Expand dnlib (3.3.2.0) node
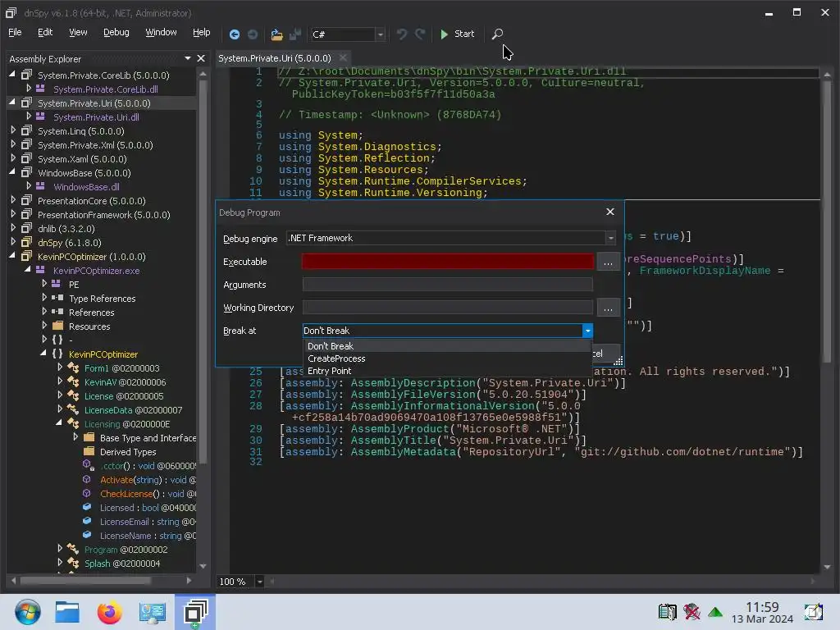The width and height of the screenshot is (840, 630). [13, 228]
